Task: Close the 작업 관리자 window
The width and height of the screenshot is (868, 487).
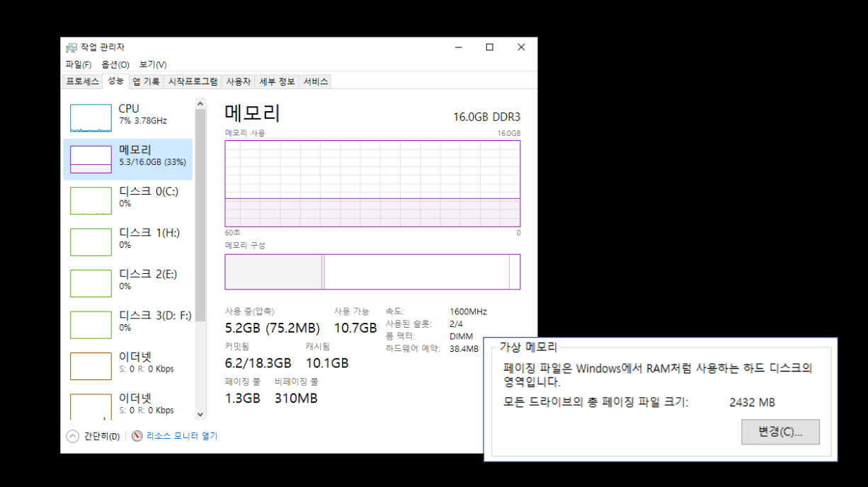Action: click(521, 47)
